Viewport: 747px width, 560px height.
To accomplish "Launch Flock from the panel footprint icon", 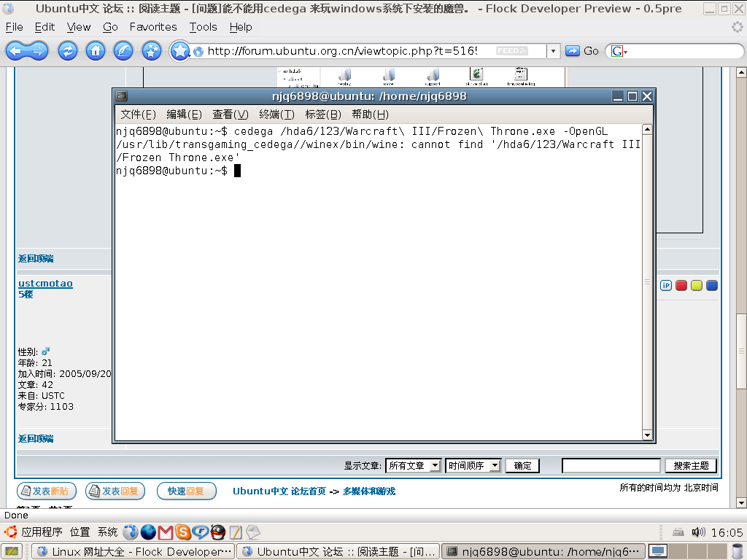I will tap(130, 532).
